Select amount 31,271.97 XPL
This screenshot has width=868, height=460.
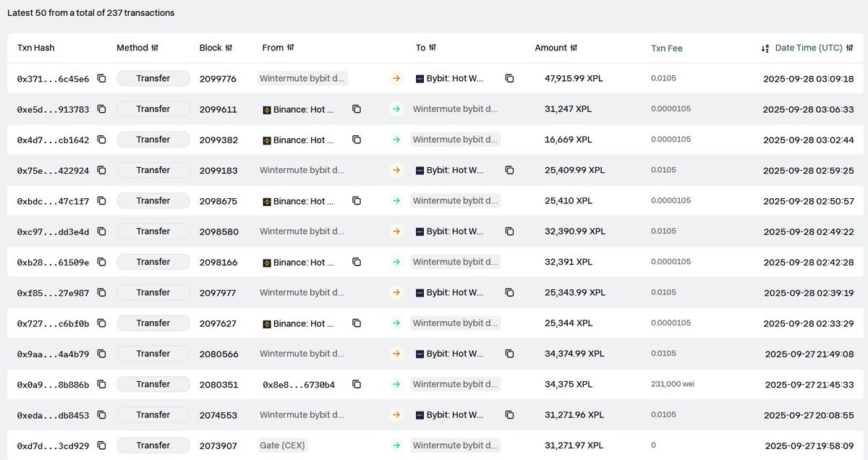click(574, 446)
